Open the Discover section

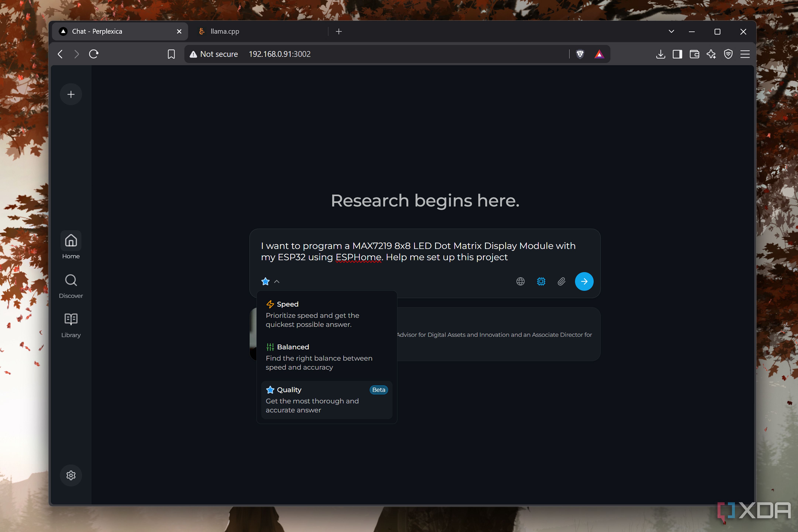(x=71, y=286)
